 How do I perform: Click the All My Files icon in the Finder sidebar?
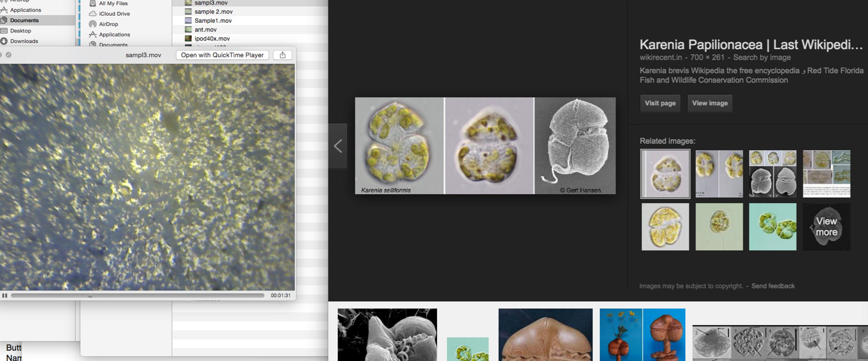tap(93, 3)
